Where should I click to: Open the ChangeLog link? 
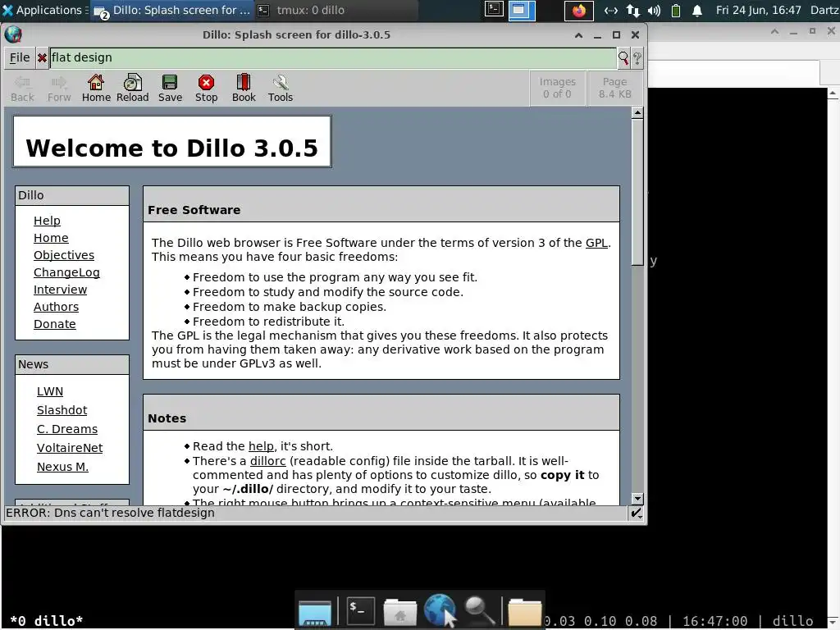(x=66, y=272)
